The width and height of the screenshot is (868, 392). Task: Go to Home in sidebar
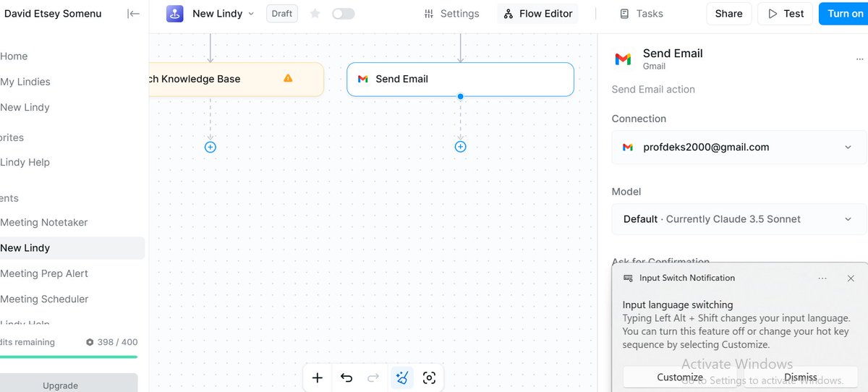point(14,56)
